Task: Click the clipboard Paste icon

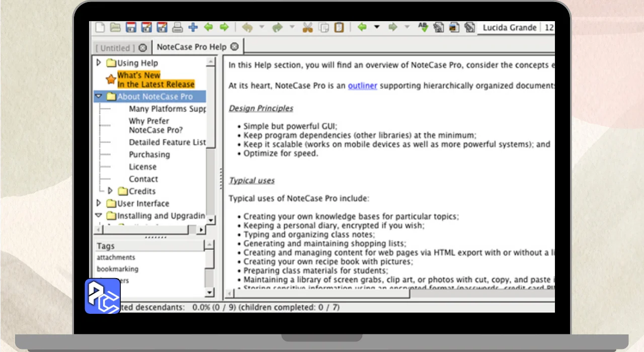Action: click(339, 28)
